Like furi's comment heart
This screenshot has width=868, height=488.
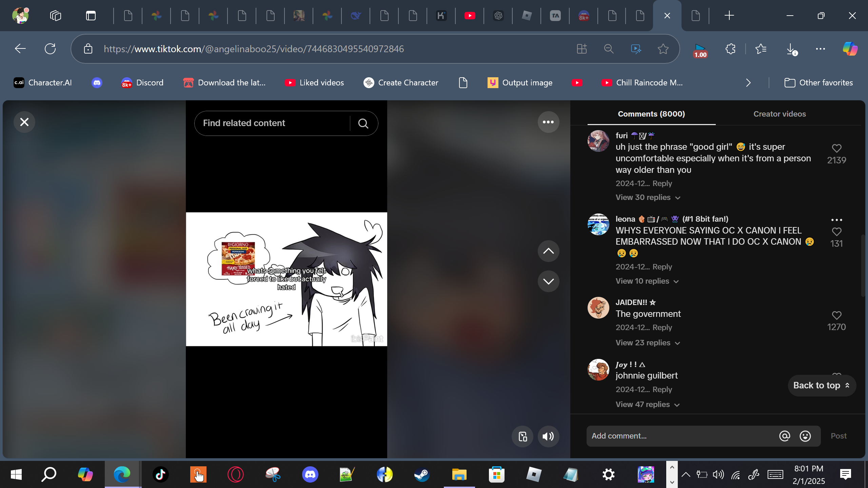(836, 148)
